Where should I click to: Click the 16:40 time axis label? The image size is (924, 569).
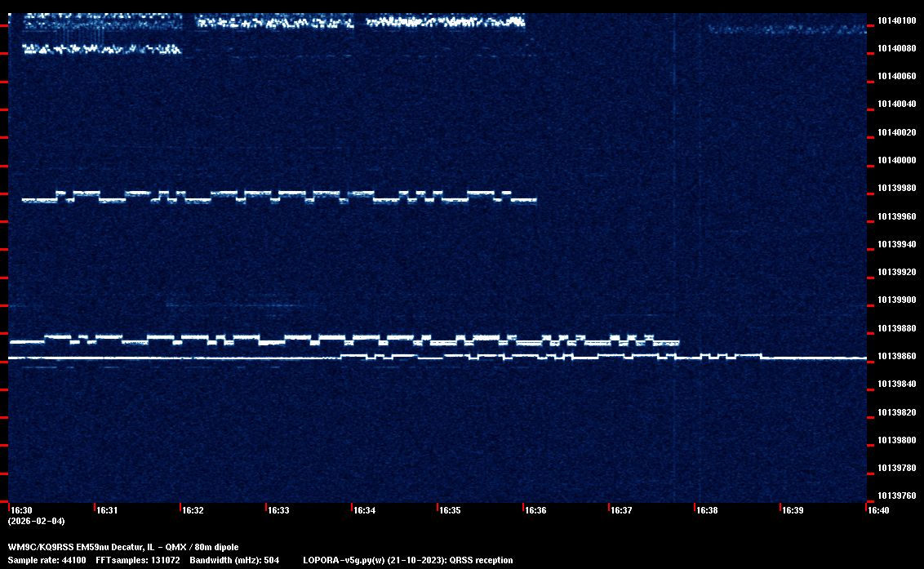(878, 510)
